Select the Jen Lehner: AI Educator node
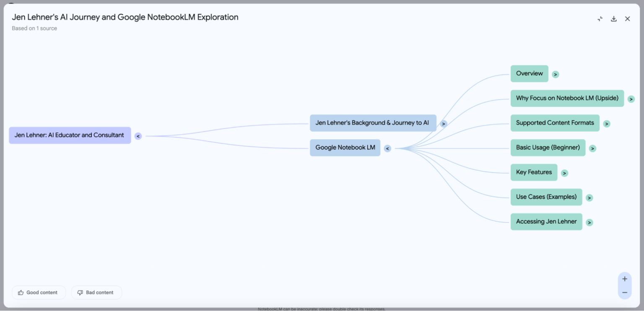 [70, 135]
